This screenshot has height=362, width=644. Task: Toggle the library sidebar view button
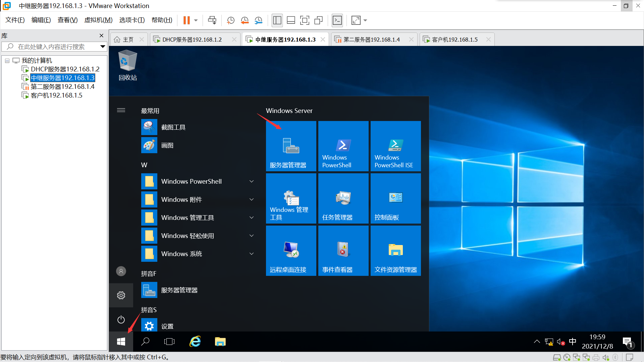coord(277,20)
